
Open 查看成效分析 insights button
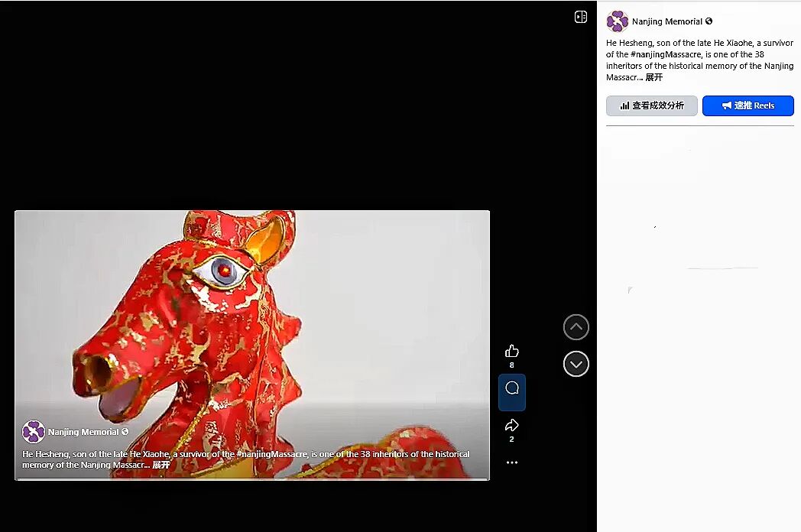tap(651, 105)
